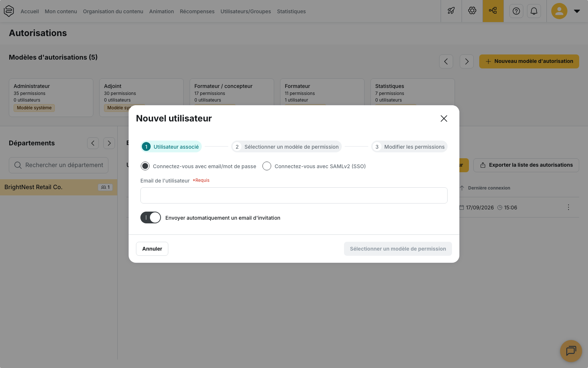Click the users count badge for BrightNest
This screenshot has width=588, height=368.
pos(105,187)
